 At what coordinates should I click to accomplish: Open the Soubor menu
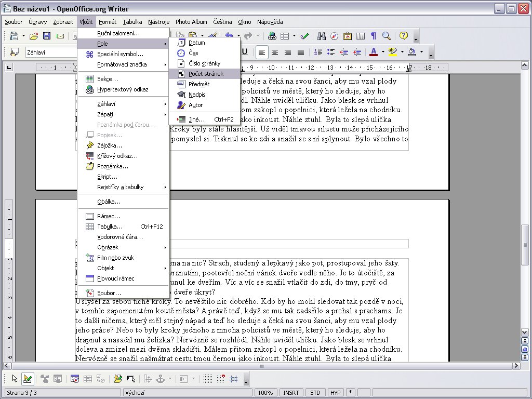14,22
